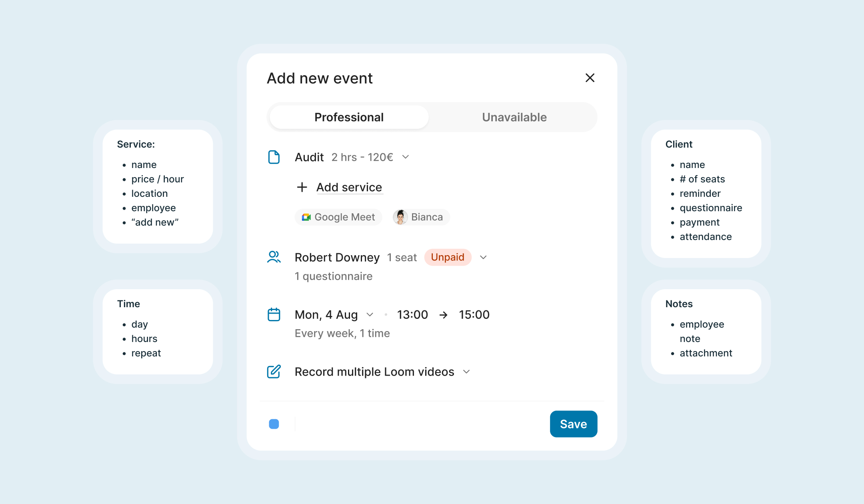Click the arrow between 13:00 and 15:00

click(443, 315)
